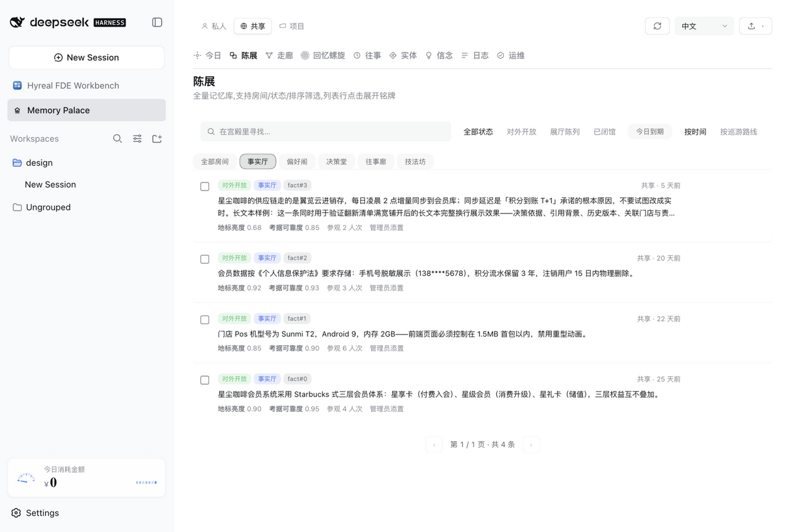Open the export upload dropdown

coord(755,26)
